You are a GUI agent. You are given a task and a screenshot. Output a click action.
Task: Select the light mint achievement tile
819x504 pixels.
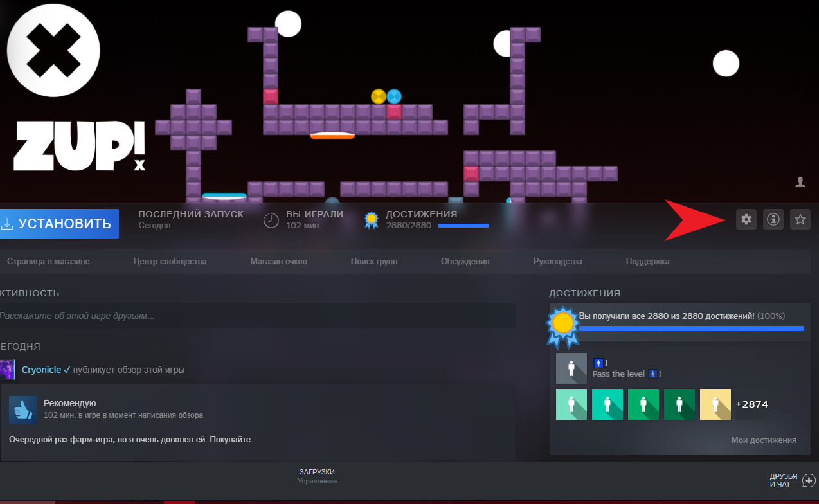click(571, 404)
